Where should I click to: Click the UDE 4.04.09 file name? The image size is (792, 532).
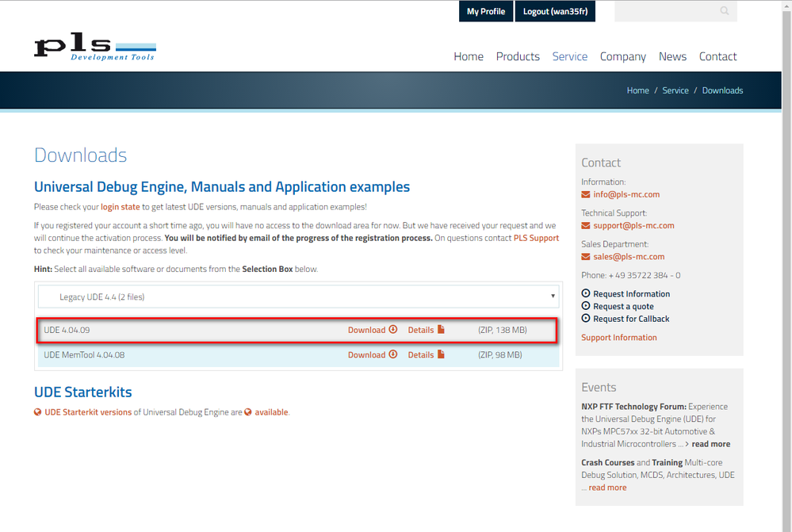click(x=67, y=330)
